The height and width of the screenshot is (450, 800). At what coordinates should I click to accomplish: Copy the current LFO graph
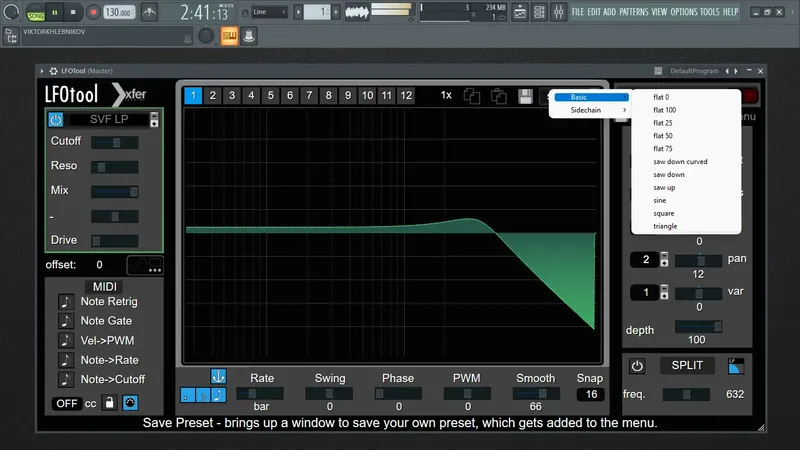[472, 96]
